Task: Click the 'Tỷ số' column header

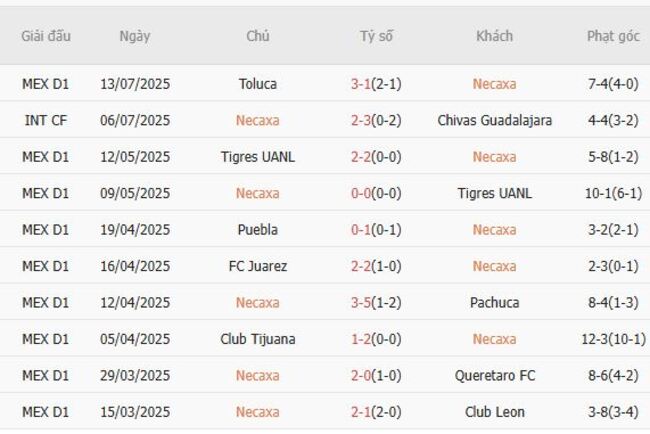Action: pyautogui.click(x=377, y=36)
